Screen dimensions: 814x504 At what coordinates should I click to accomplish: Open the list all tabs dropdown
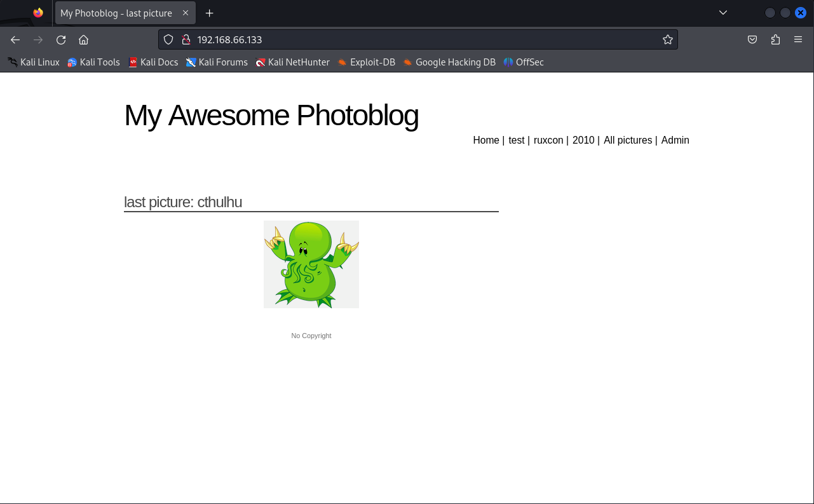722,13
